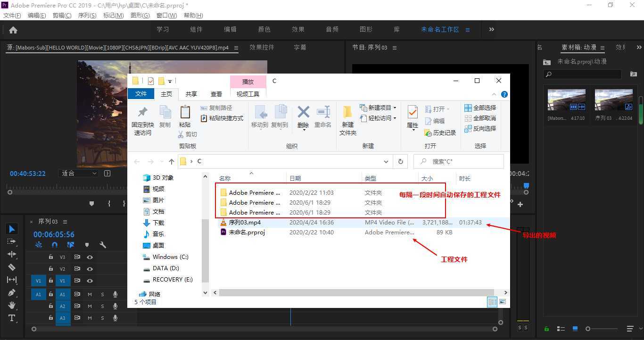Hide the V2 track output eye

90,269
